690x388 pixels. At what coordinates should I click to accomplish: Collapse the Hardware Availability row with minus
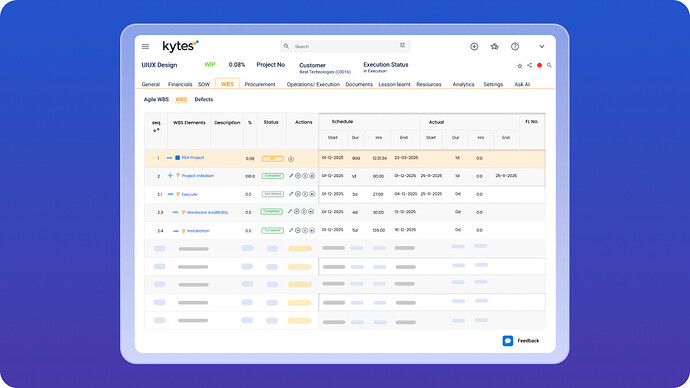click(x=176, y=212)
